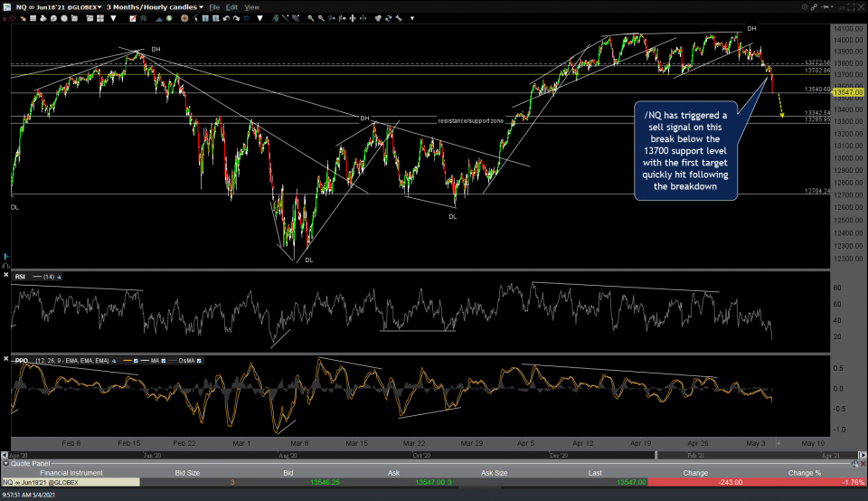868x501 pixels.
Task: Click the Last column header
Action: tap(595, 473)
